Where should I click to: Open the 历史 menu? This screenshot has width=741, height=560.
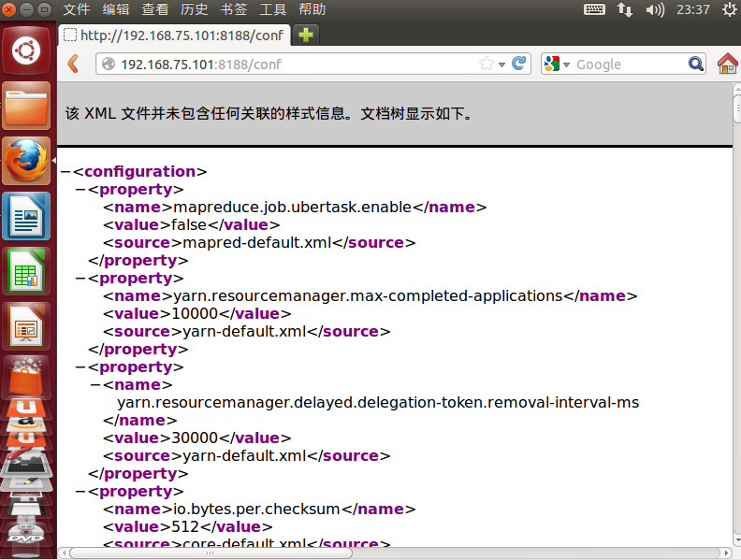point(195,9)
